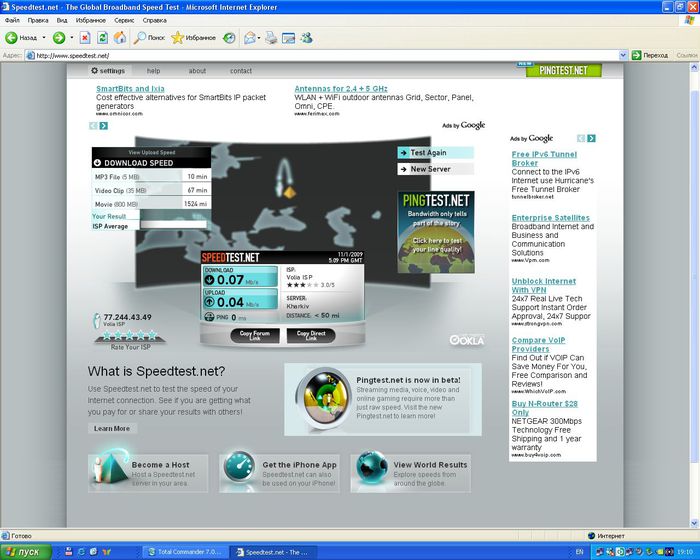Open the History (journal) toolbar icon
Screen dimensions: 700x560
tap(229, 38)
